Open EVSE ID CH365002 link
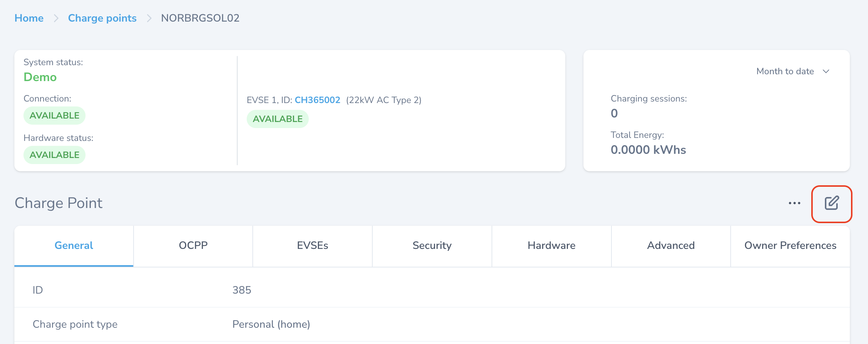Image resolution: width=868 pixels, height=344 pixels. 317,100
